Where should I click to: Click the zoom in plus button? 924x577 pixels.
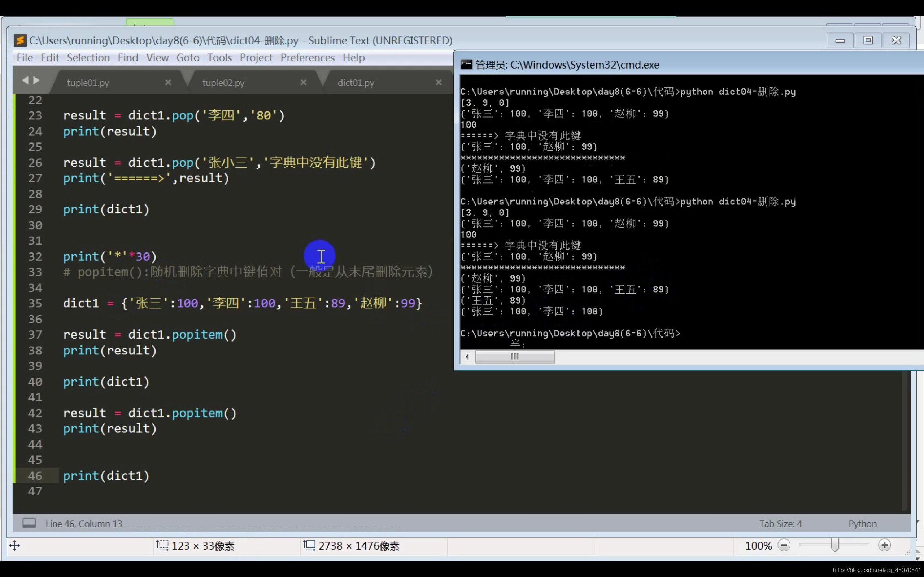(x=884, y=545)
